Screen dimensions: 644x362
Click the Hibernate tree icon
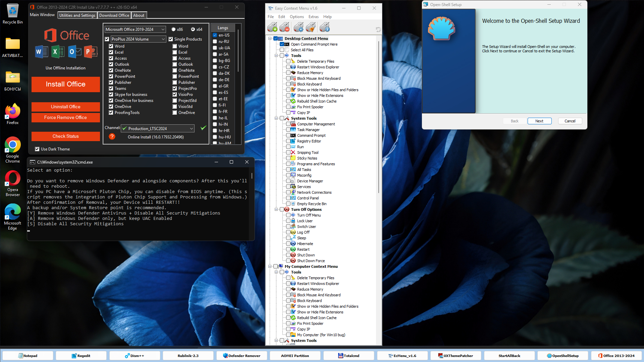point(293,244)
